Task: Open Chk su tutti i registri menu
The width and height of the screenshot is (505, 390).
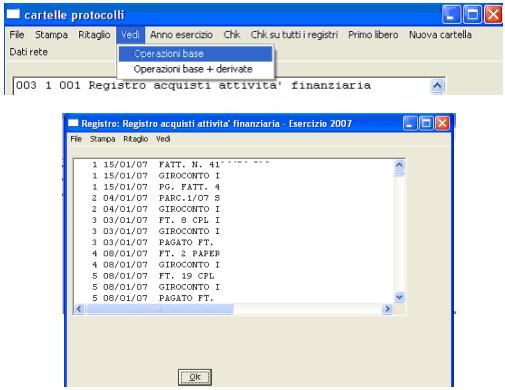Action: pyautogui.click(x=294, y=35)
